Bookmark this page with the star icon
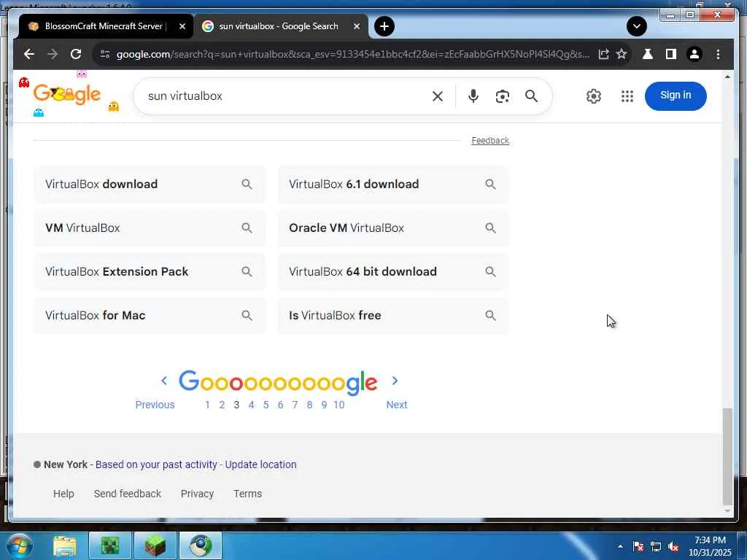 coord(622,54)
